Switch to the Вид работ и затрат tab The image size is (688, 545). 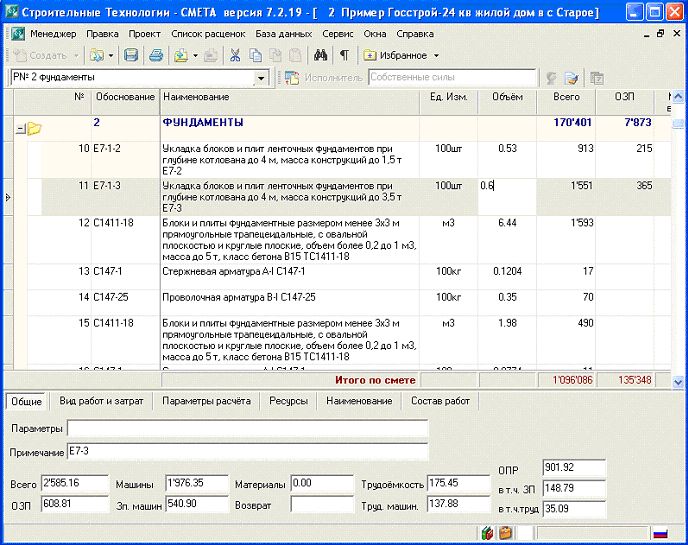[x=101, y=401]
